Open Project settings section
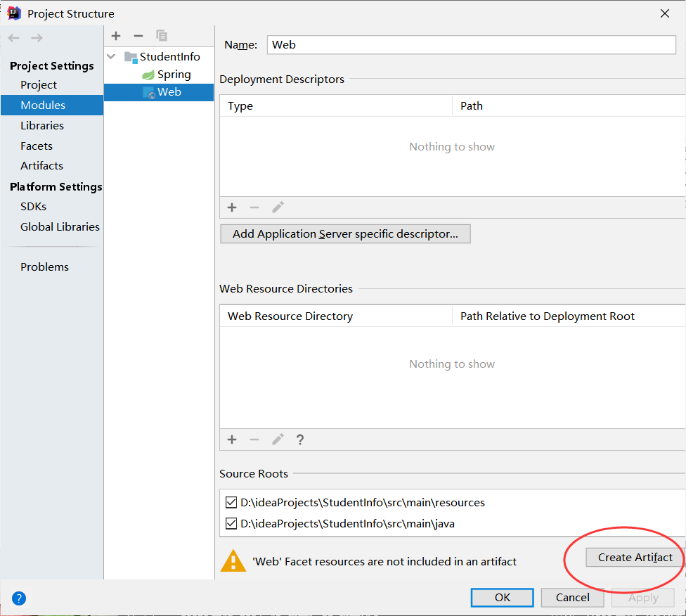This screenshot has width=686, height=616. pyautogui.click(x=39, y=85)
